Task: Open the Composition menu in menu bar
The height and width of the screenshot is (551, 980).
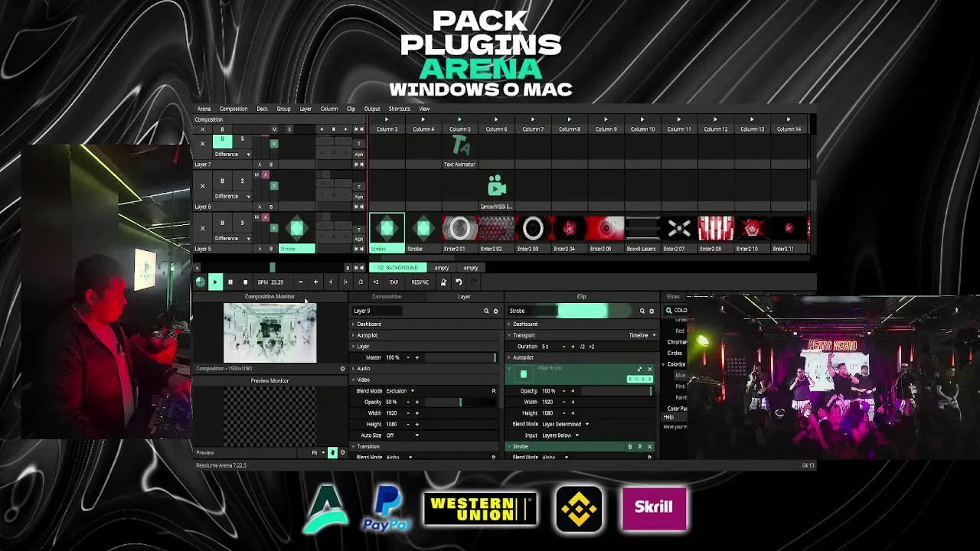Action: coord(234,109)
